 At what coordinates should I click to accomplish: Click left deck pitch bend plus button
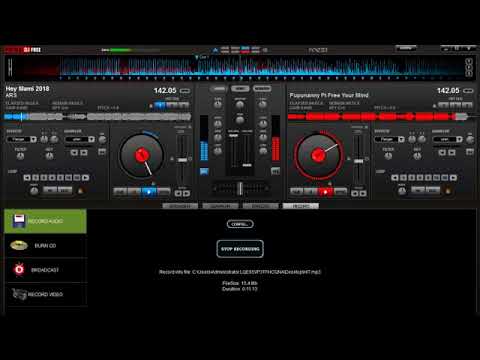[x=187, y=193]
